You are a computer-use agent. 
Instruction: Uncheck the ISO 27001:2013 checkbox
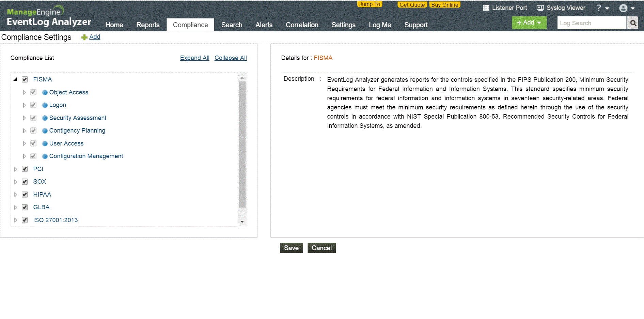tap(25, 220)
